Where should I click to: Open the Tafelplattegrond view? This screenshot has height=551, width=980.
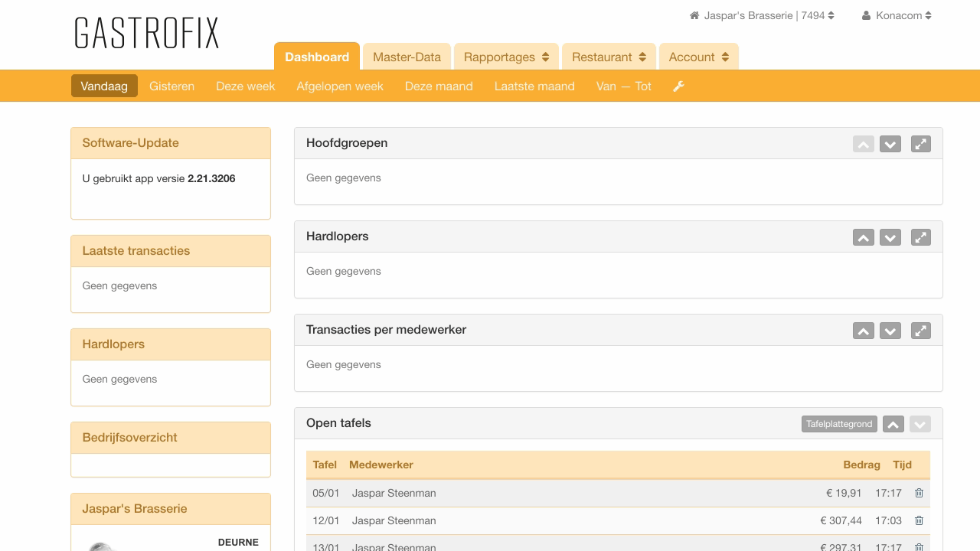(x=839, y=423)
